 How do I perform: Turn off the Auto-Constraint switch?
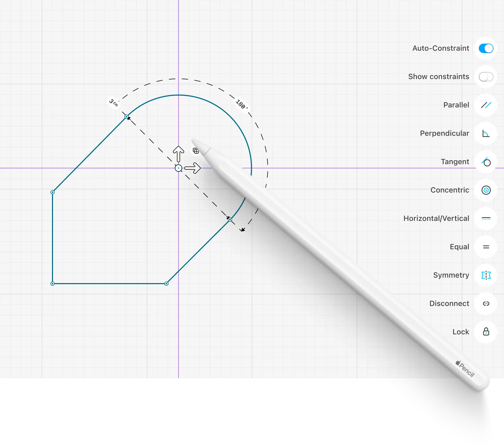click(x=486, y=48)
